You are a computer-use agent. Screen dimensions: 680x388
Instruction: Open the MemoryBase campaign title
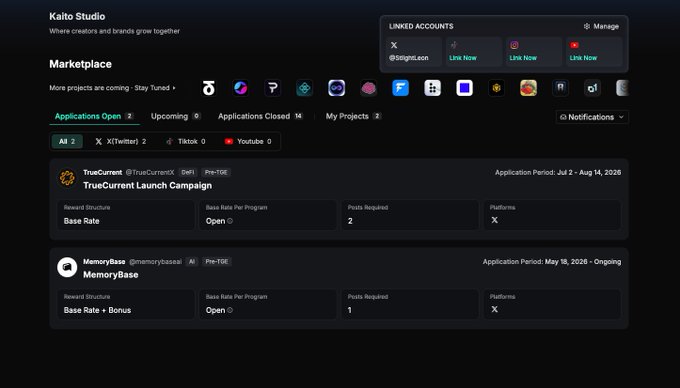[111, 275]
